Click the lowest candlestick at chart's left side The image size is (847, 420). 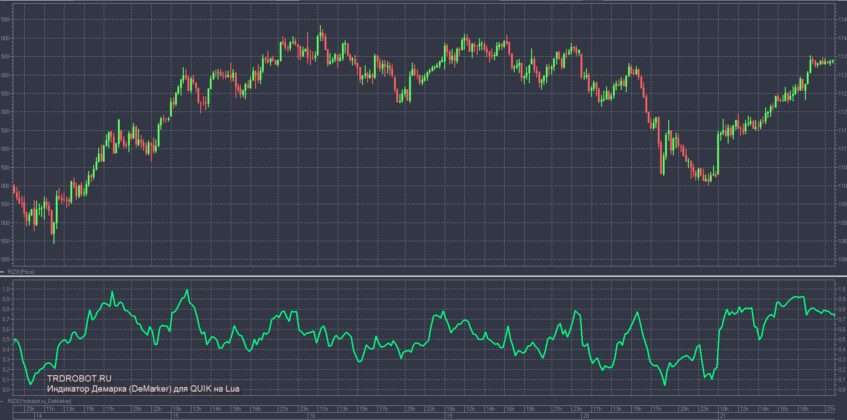pyautogui.click(x=53, y=238)
